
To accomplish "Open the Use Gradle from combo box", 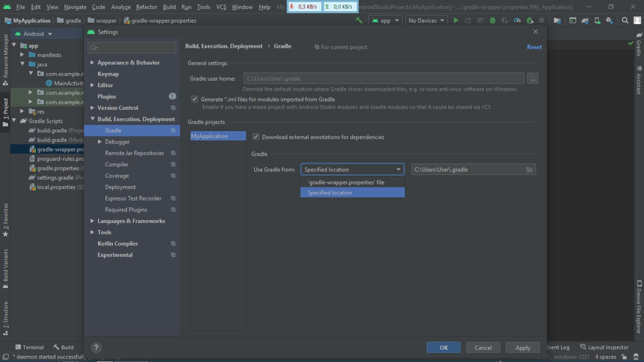I will (x=353, y=170).
